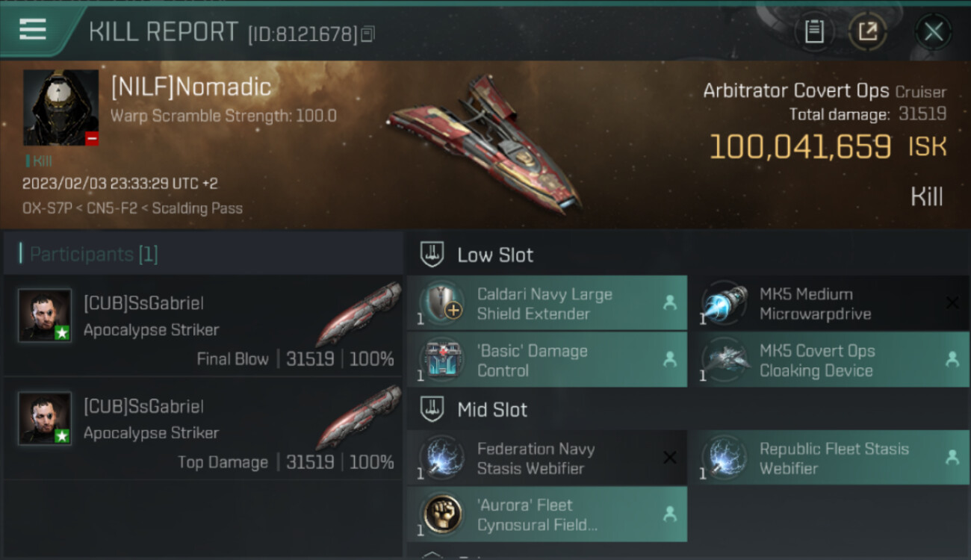View SsGabriel's Top Damage entry
Screen dimensions: 971x560
tap(203, 429)
